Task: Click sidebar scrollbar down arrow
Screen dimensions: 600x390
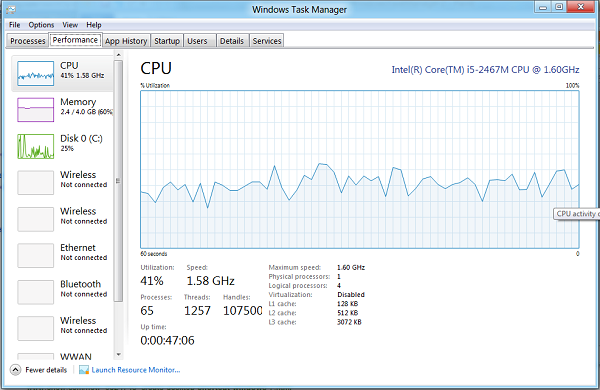Action: click(119, 355)
